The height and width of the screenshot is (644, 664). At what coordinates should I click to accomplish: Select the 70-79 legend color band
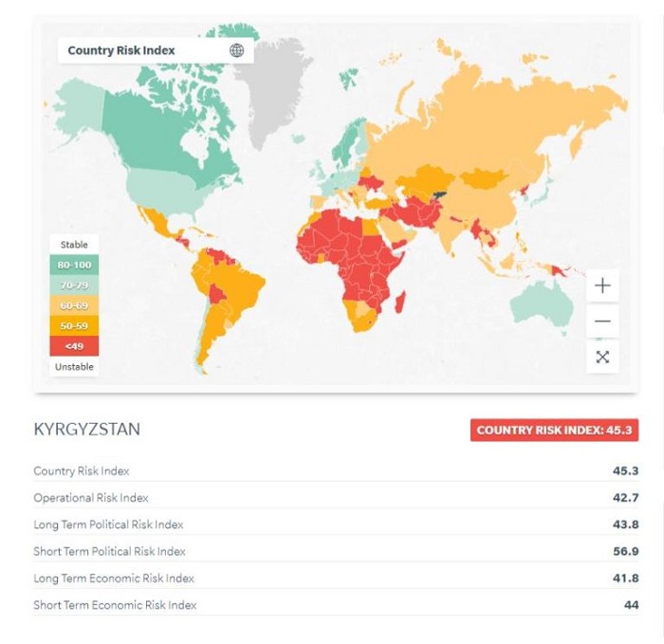tap(74, 285)
